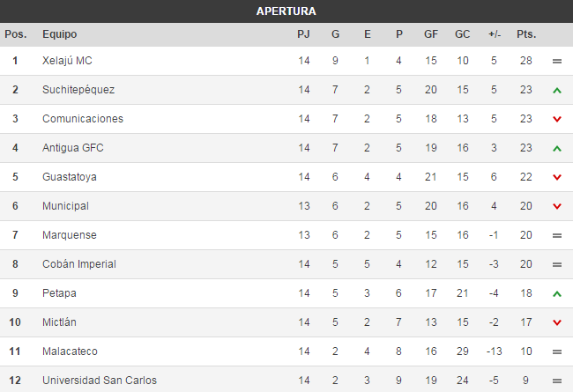Screen dimensions: 573x392
Task: Click the green up arrow beside Suchitepéquez
Action: point(556,91)
